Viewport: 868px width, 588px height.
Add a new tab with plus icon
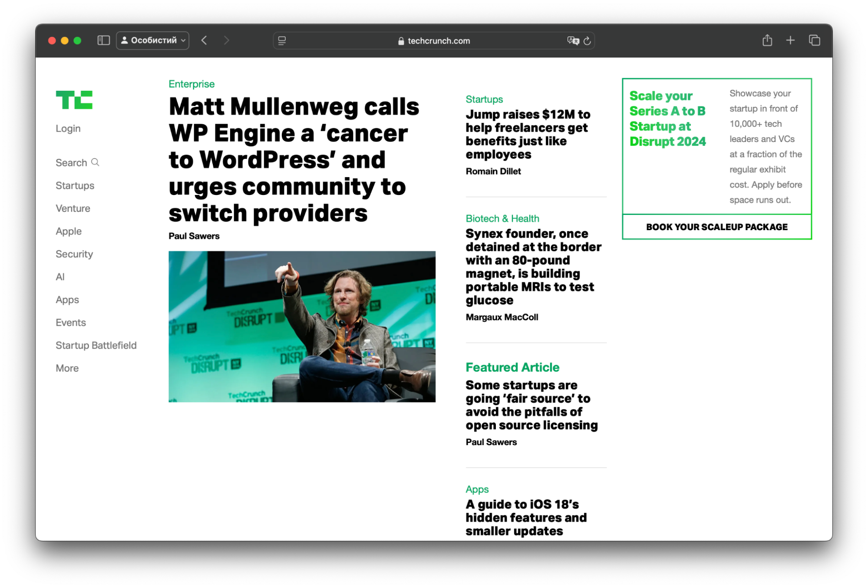click(x=790, y=40)
